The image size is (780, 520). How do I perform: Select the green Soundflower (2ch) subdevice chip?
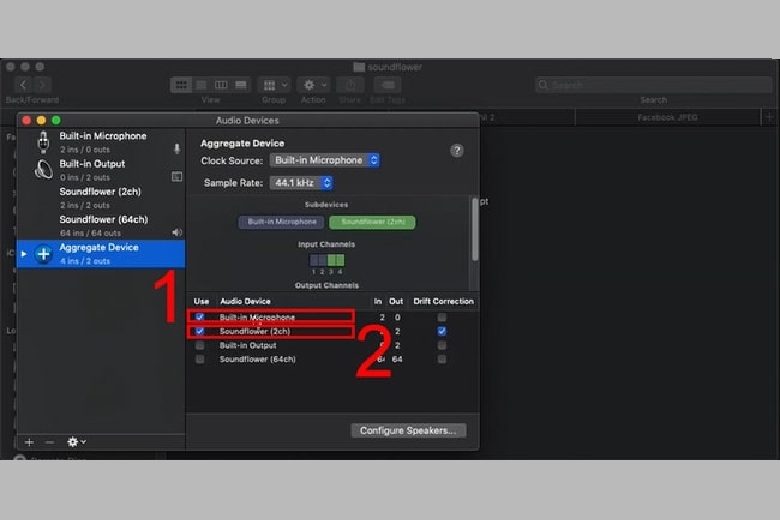pos(372,222)
